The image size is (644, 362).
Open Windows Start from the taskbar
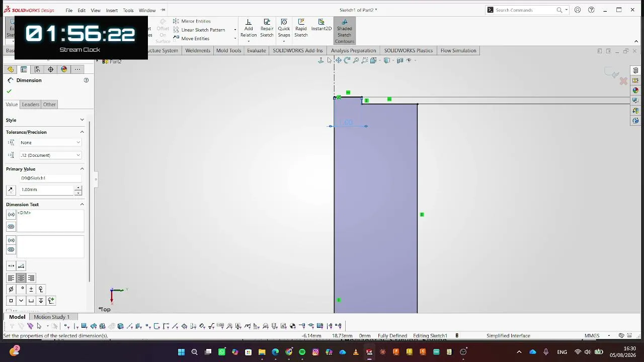coord(181,352)
